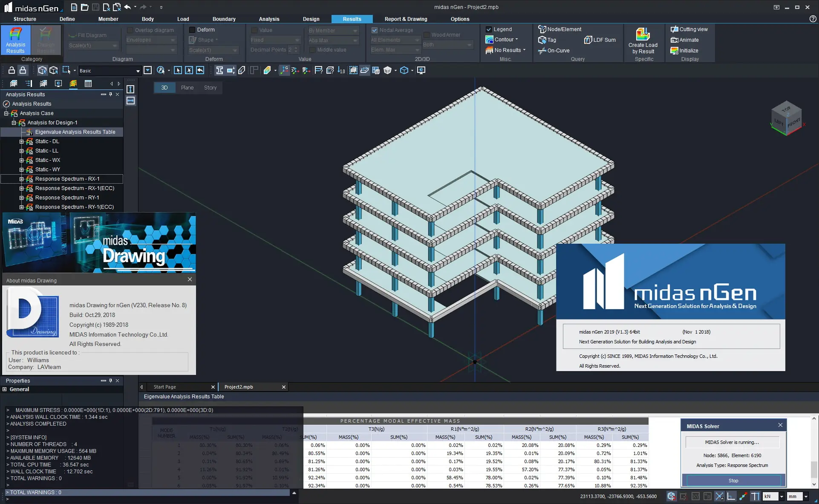Image resolution: width=819 pixels, height=504 pixels.
Task: Click the horizontal double-arrow fit icon
Action: (131, 101)
